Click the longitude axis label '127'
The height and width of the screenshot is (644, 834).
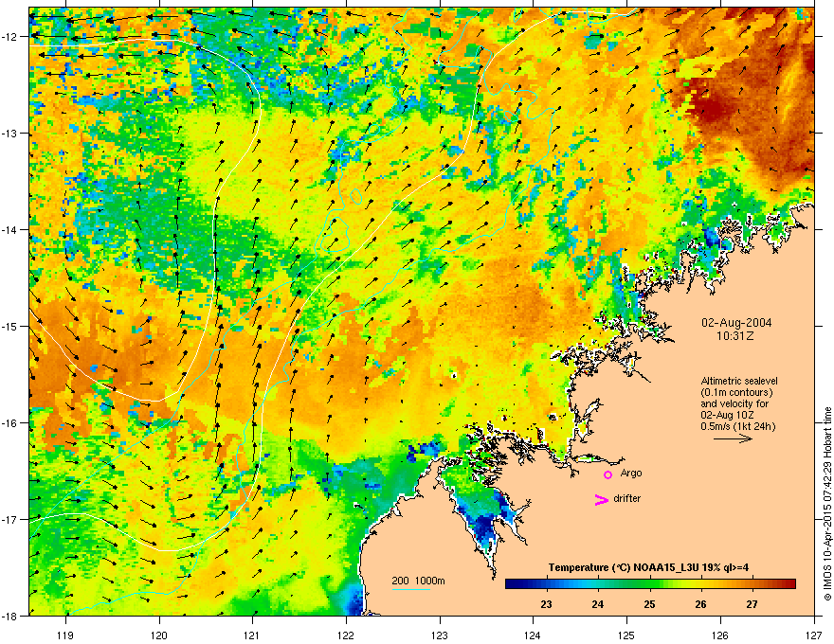pos(814,635)
